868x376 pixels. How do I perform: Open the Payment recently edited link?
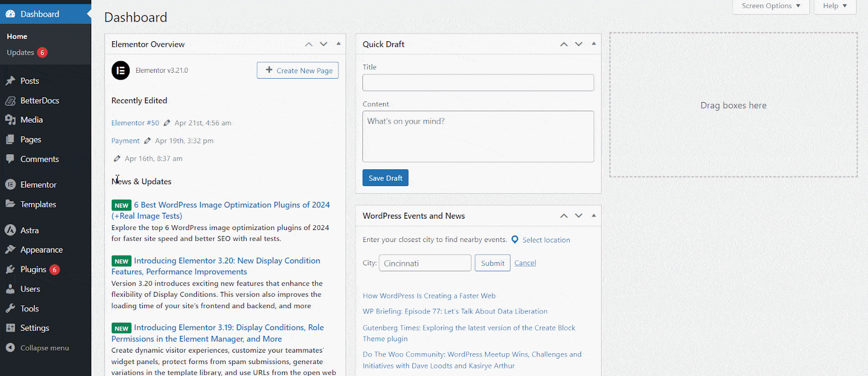(125, 141)
